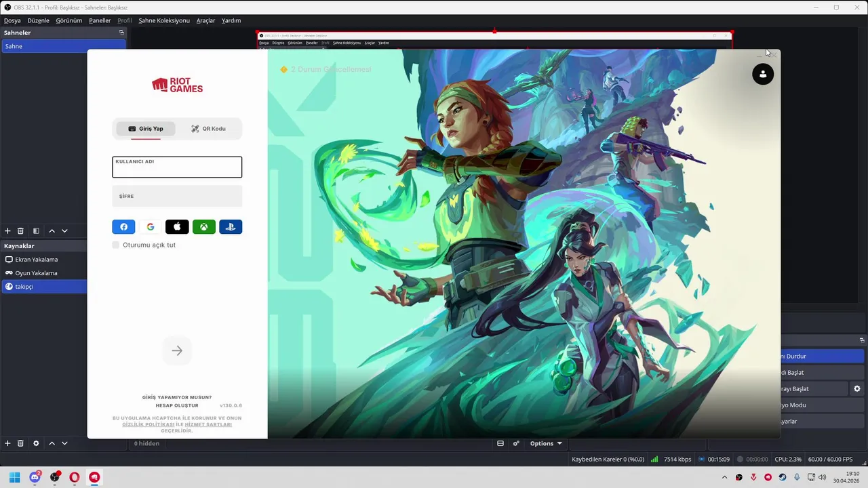Open Düzenle menu
The height and width of the screenshot is (488, 868).
(x=38, y=20)
